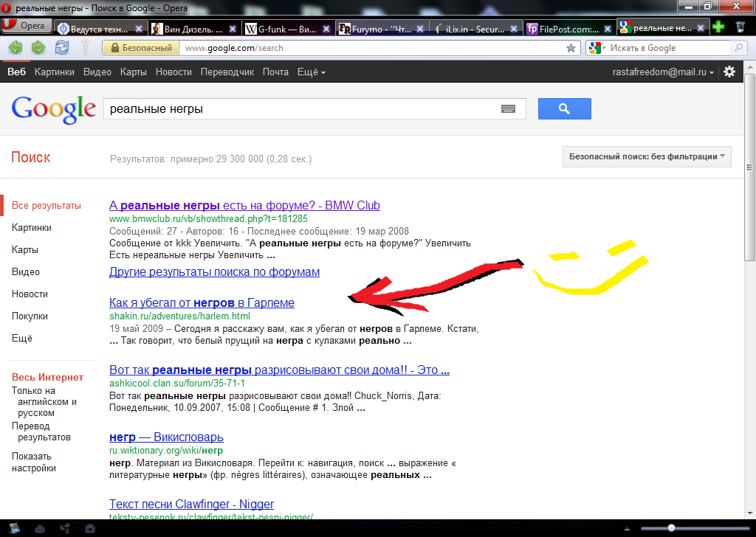Close the Вин Дизель tab

click(233, 29)
